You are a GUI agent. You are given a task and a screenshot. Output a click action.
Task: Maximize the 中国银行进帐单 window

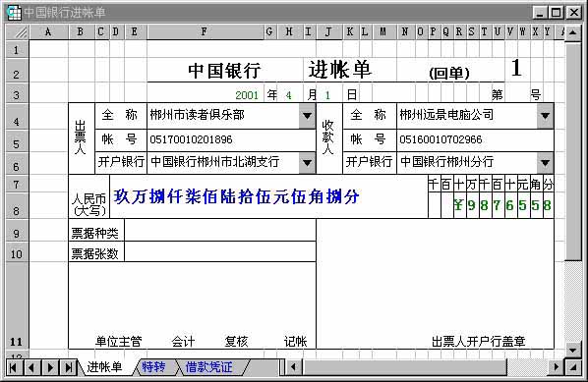pyautogui.click(x=557, y=13)
